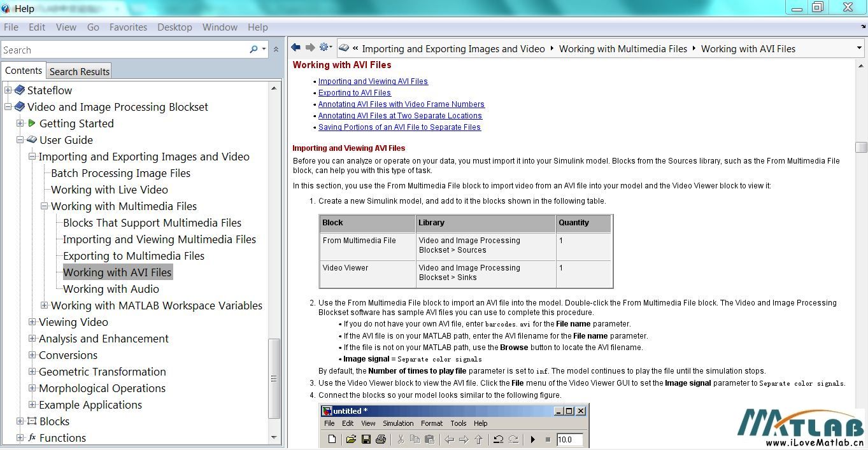This screenshot has width=868, height=450.
Task: Expand the Geometric Transformation node
Action: (x=32, y=372)
